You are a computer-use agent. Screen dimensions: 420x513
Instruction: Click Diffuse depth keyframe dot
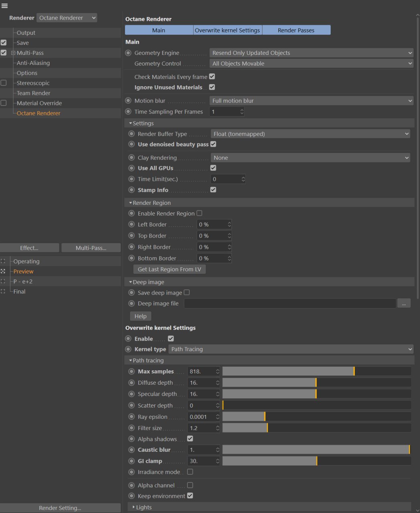[131, 383]
